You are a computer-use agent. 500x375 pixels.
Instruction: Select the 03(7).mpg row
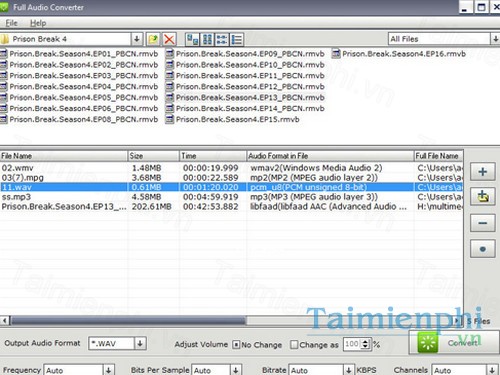point(231,177)
